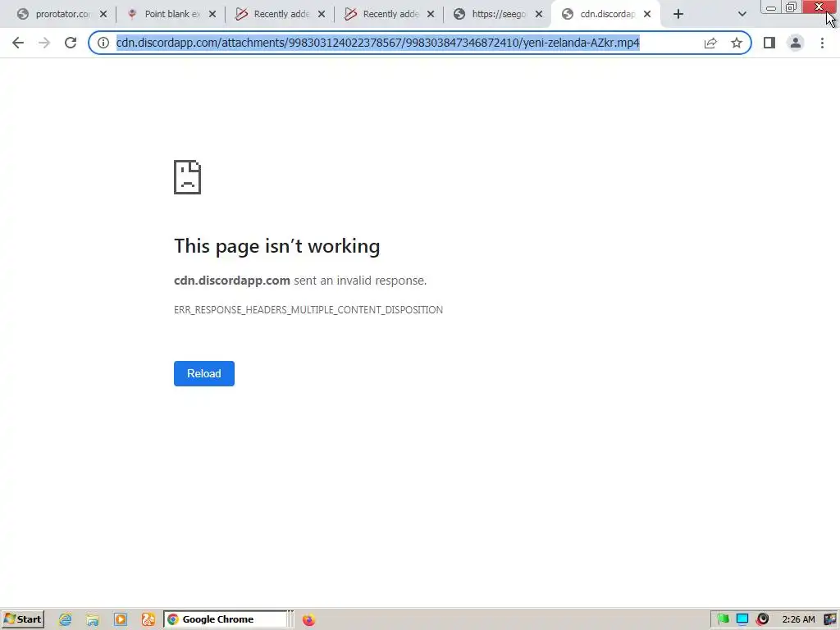This screenshot has height=630, width=840.
Task: Open Windows Media Player taskbar icon
Action: (x=121, y=620)
